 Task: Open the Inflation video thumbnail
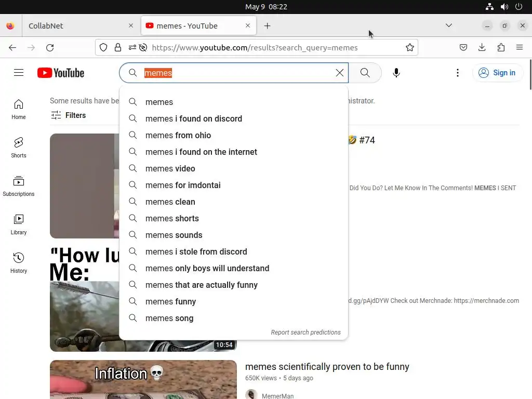pos(143,379)
